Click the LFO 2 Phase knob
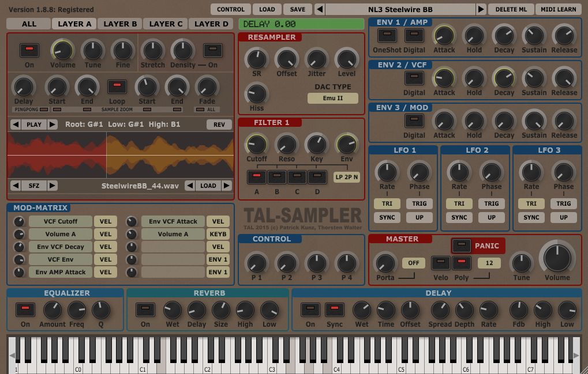Viewport: 588px width, 374px height. click(491, 172)
